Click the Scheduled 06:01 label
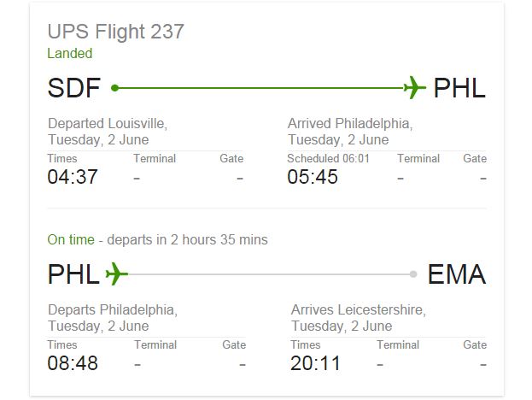The image size is (532, 400). coord(328,159)
